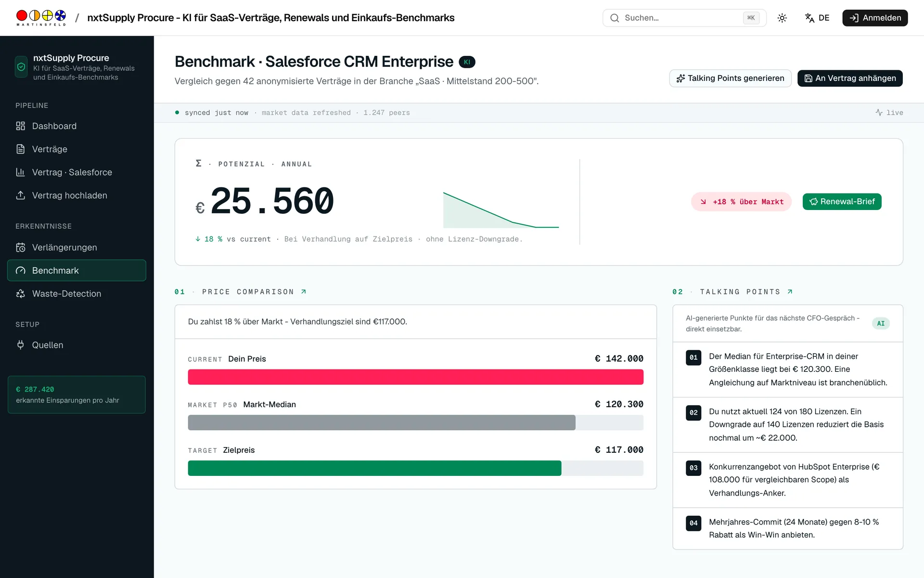924x578 pixels.
Task: Click the grey Markt-Median bar
Action: 382,422
